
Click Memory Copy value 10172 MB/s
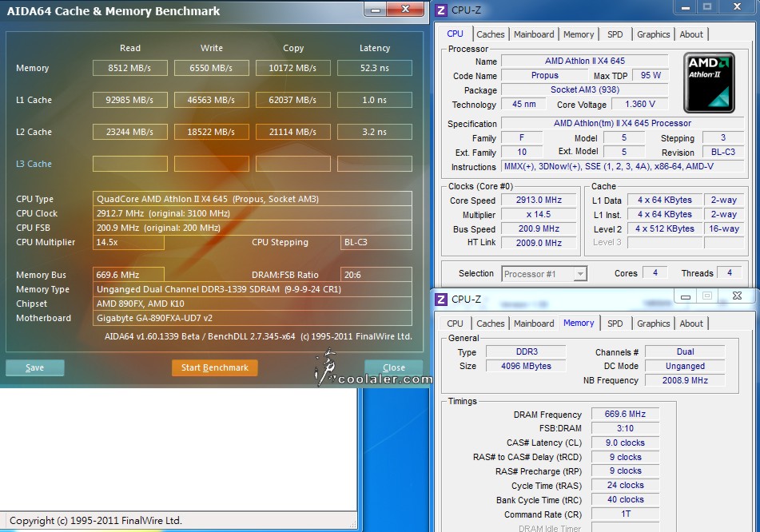(292, 68)
